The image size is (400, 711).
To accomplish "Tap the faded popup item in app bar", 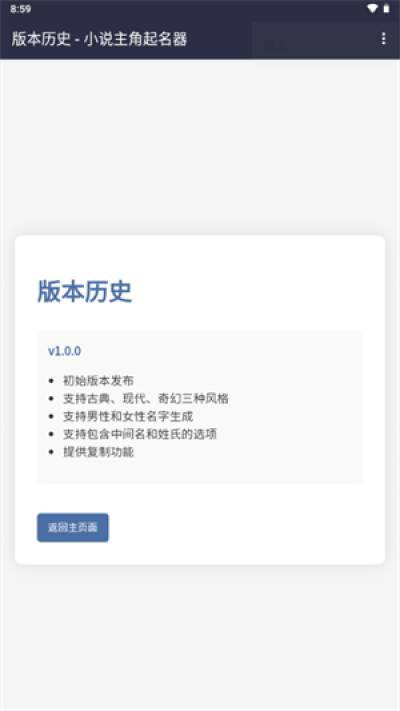I will 276,44.
